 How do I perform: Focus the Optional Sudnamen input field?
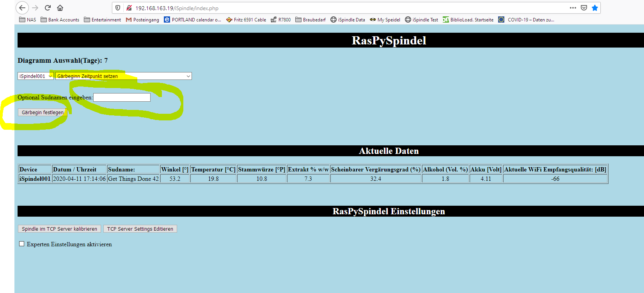pyautogui.click(x=122, y=97)
